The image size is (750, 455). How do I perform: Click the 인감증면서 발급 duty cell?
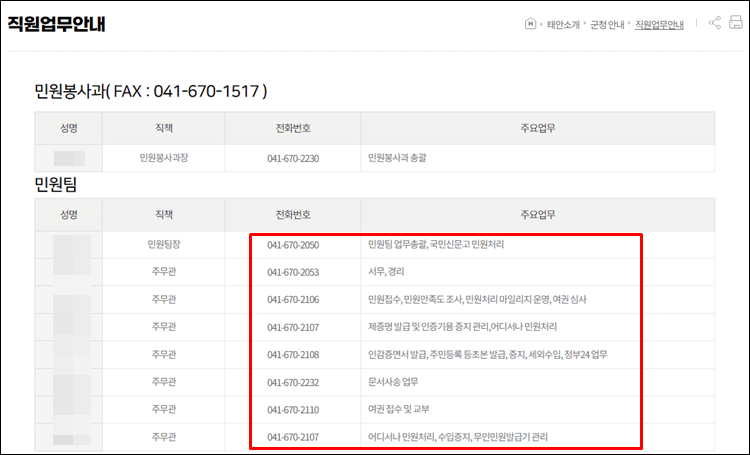(x=538, y=355)
